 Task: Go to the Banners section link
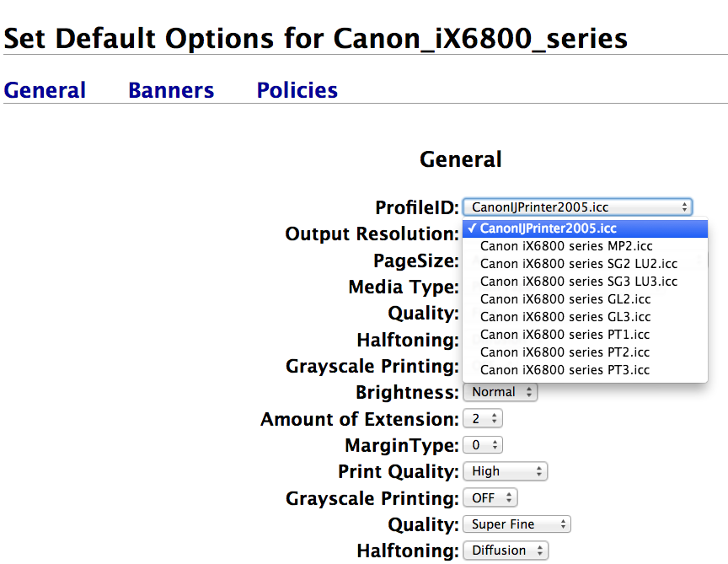coord(171,90)
